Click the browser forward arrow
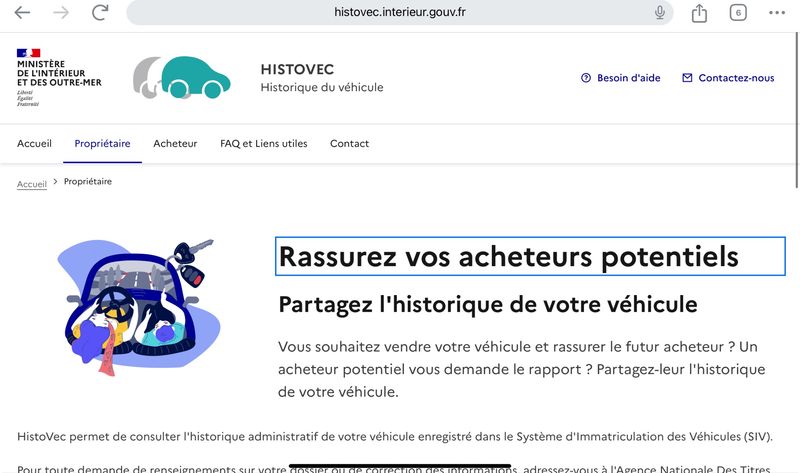 61,13
